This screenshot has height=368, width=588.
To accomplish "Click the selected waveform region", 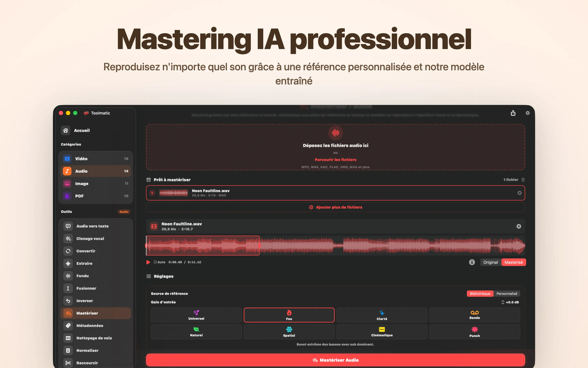I will click(203, 246).
